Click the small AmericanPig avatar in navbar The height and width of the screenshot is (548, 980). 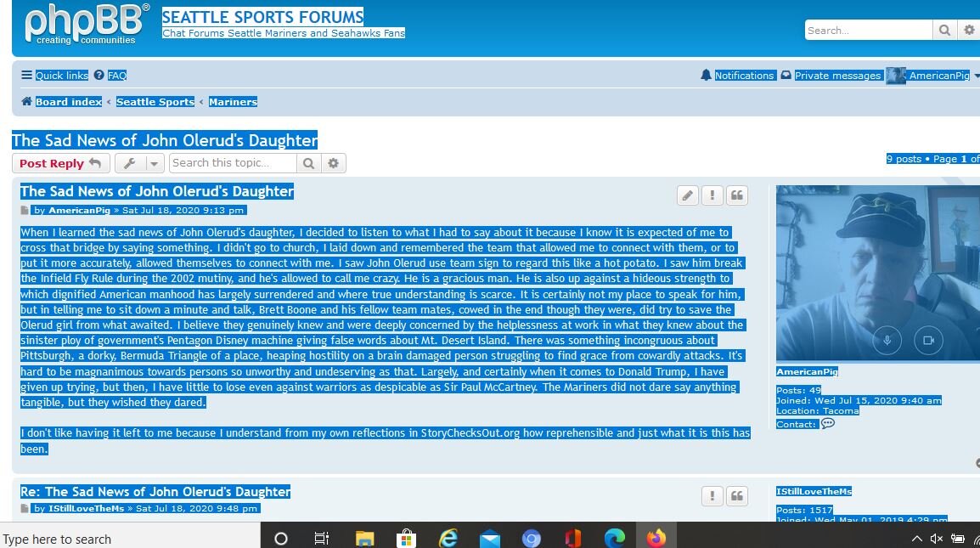point(896,76)
